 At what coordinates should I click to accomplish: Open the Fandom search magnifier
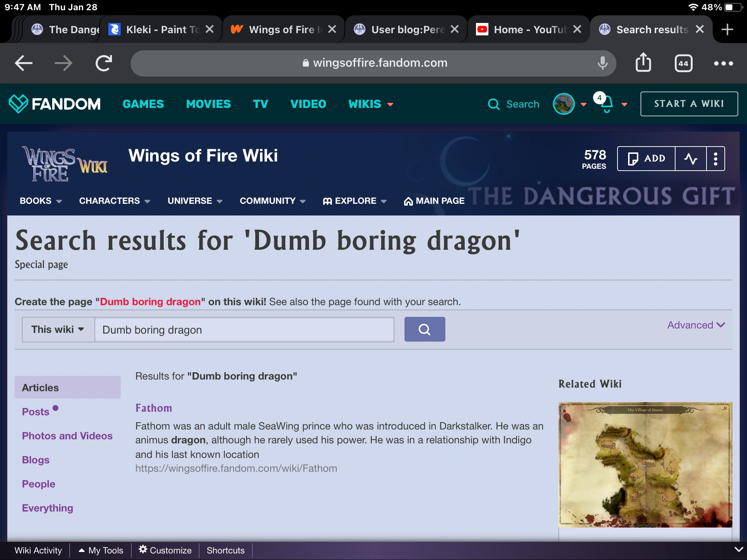tap(494, 104)
